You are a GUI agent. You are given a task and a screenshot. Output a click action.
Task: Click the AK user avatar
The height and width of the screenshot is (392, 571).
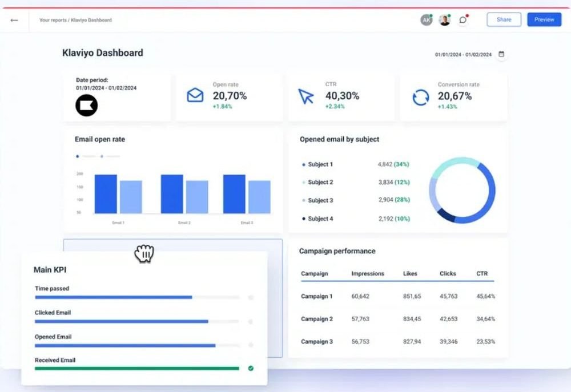point(427,19)
